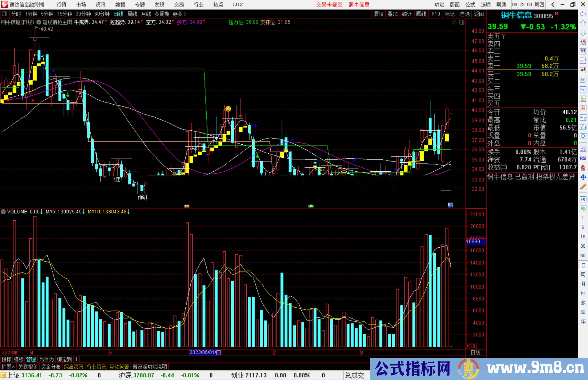Click the chart pane maximize icon near 48.00
This screenshot has width=588, height=380.
[462, 22]
